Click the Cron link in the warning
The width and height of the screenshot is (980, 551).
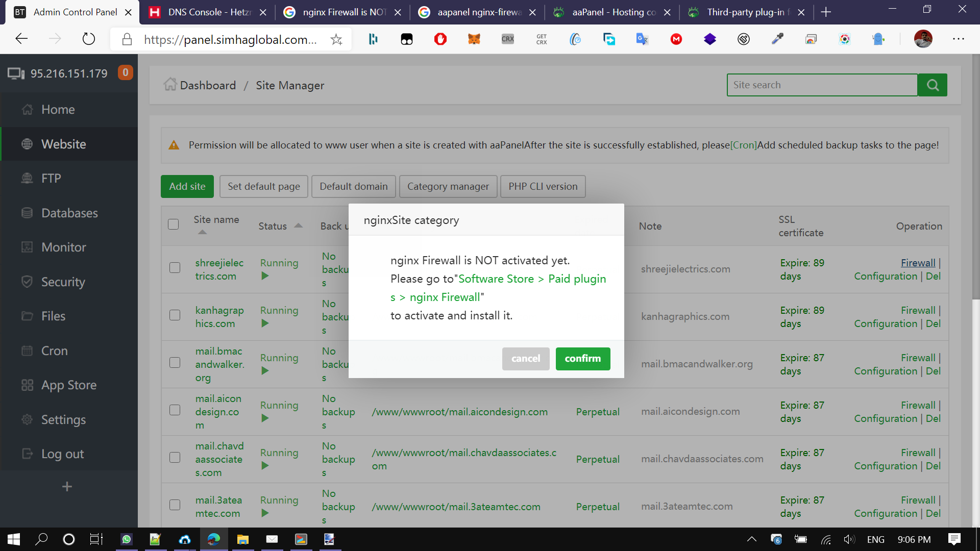coord(744,145)
